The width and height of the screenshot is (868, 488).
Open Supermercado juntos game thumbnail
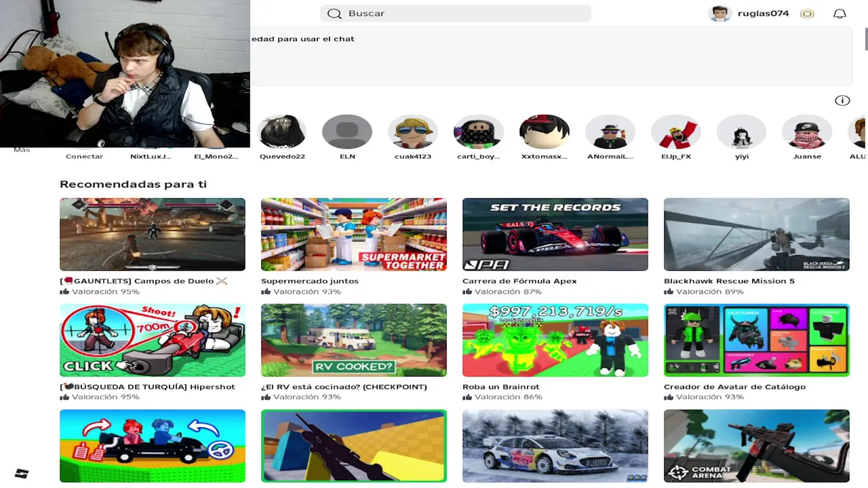point(354,235)
